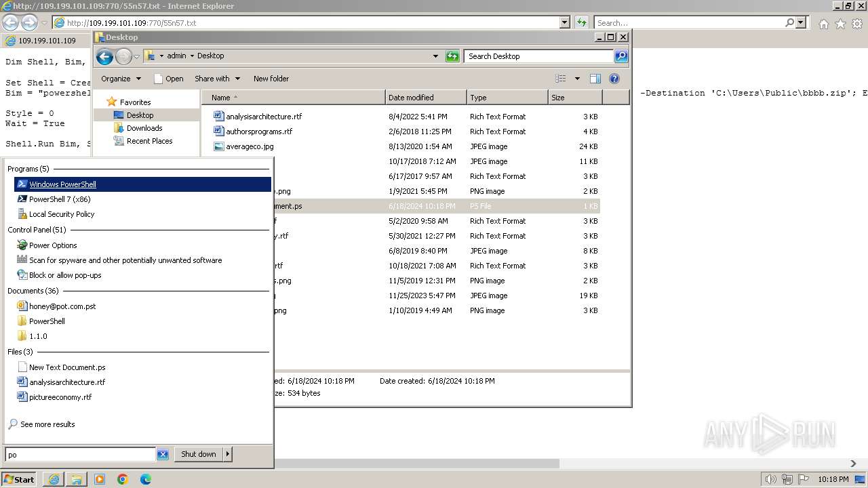Click the admin breadcrumb in address bar

pos(176,56)
